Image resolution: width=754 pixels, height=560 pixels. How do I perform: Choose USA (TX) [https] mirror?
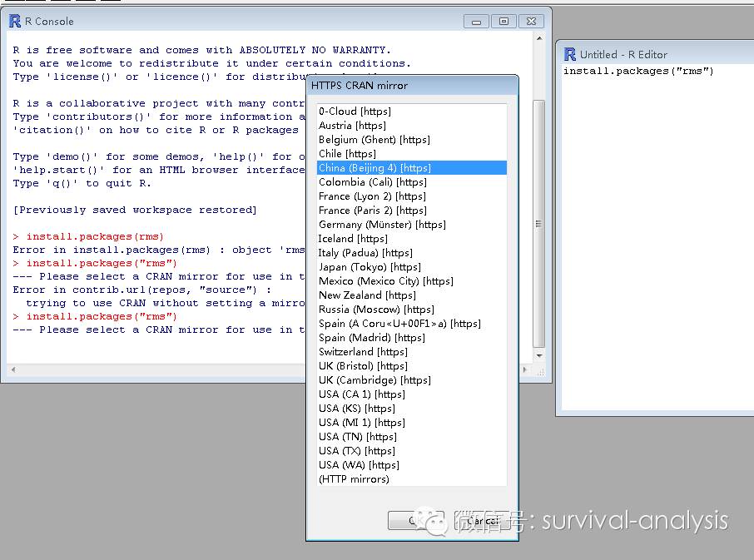point(412,451)
